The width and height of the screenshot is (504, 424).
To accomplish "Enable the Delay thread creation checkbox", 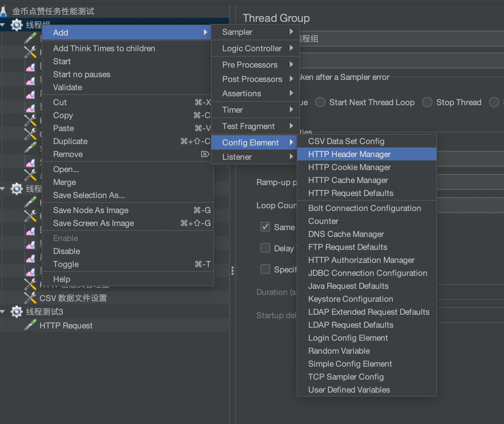I will tap(265, 248).
